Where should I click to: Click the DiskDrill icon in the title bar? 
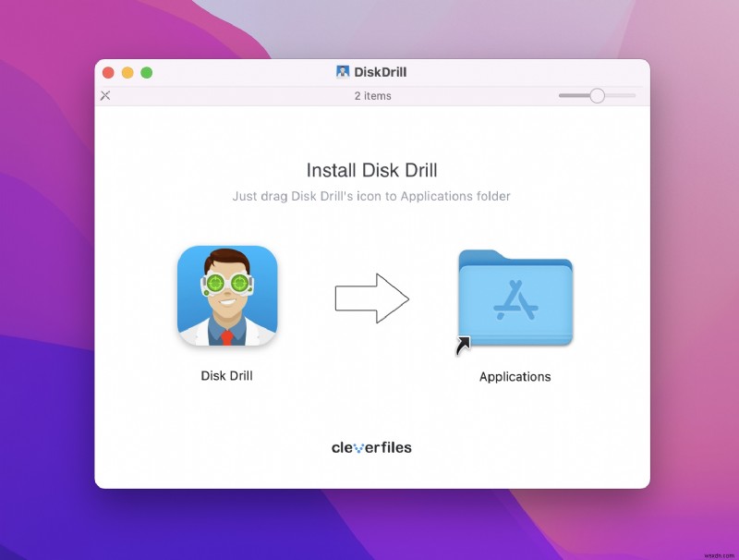(341, 71)
